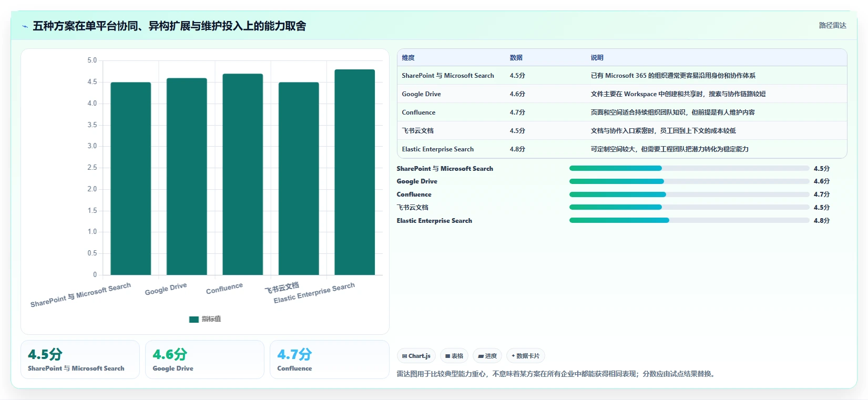
Task: Open the 4.7分 Confluence summary card
Action: (329, 360)
